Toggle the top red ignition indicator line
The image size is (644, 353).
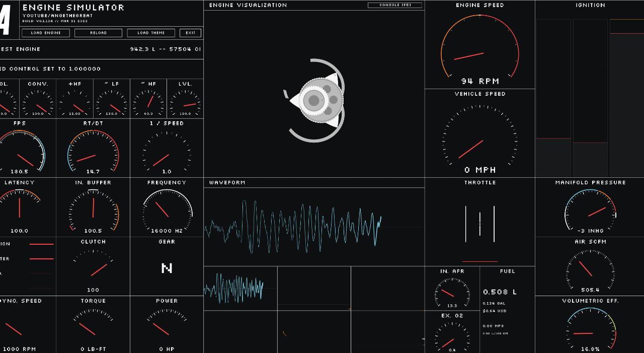click(41, 244)
